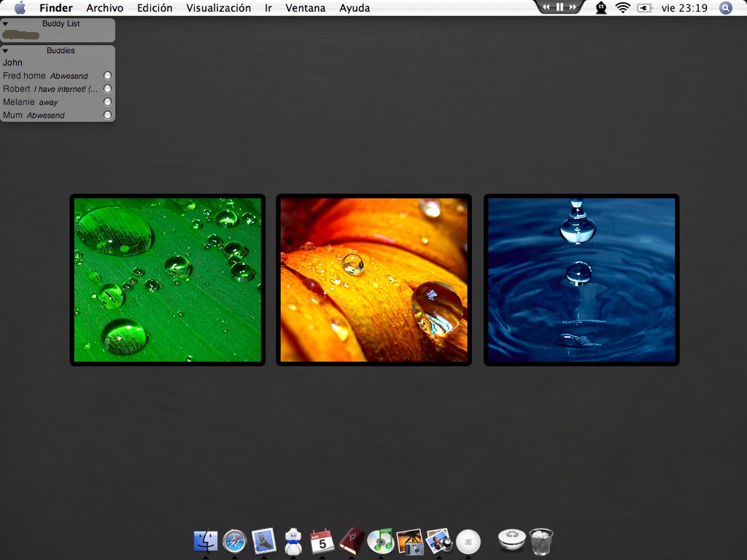This screenshot has height=560, width=747.
Task: Launch Safari from the dock
Action: (234, 542)
